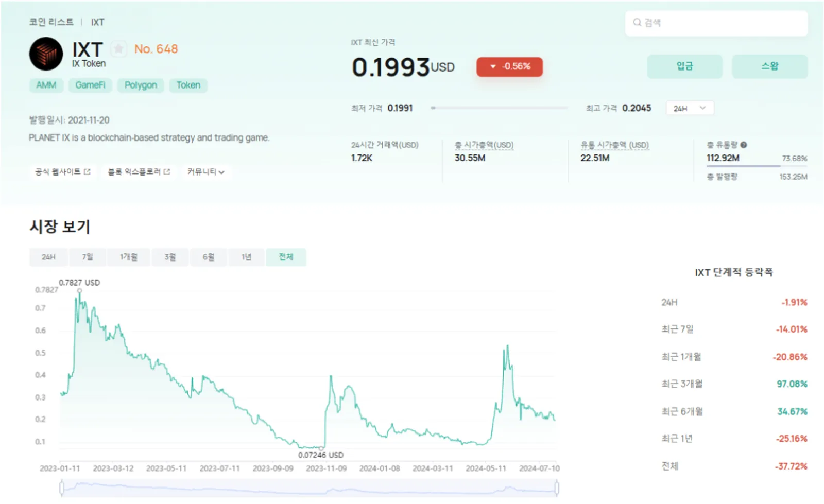Select the 3월 chart tab
824x504 pixels.
coord(170,257)
